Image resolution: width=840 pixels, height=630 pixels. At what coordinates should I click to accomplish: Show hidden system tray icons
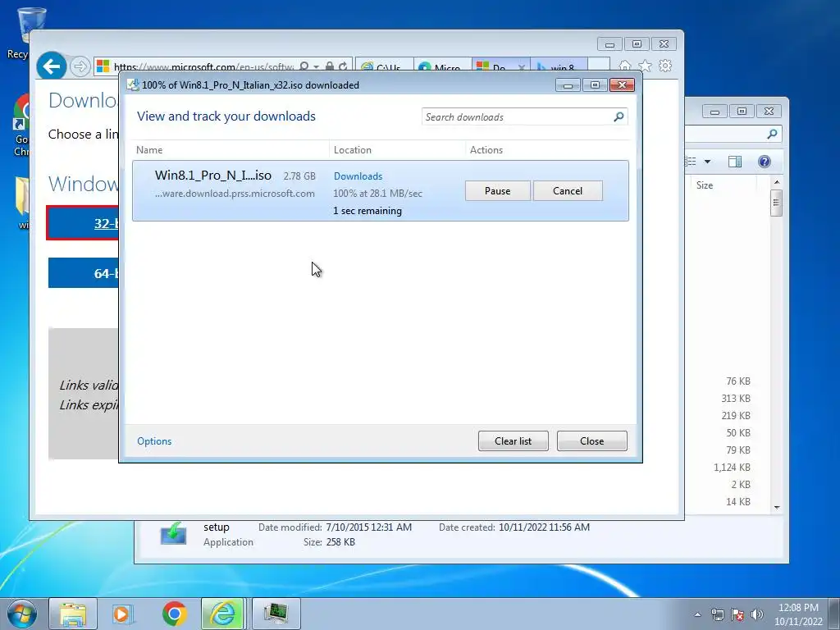click(697, 614)
